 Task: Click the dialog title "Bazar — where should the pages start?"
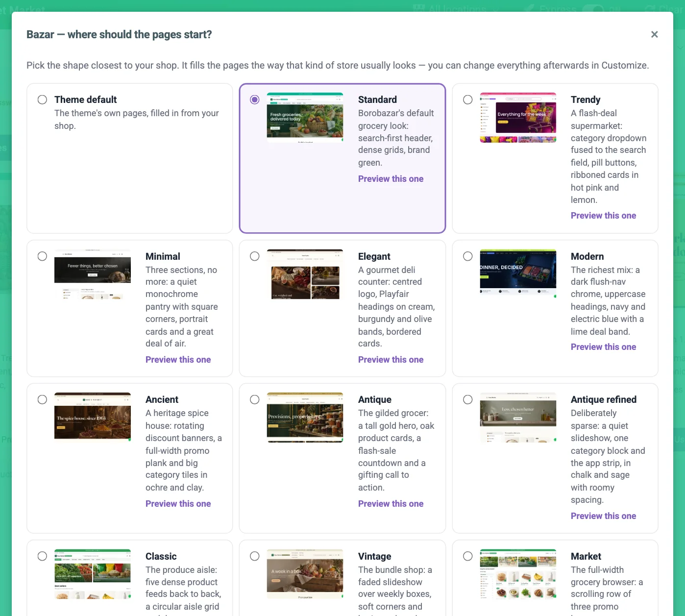[119, 34]
